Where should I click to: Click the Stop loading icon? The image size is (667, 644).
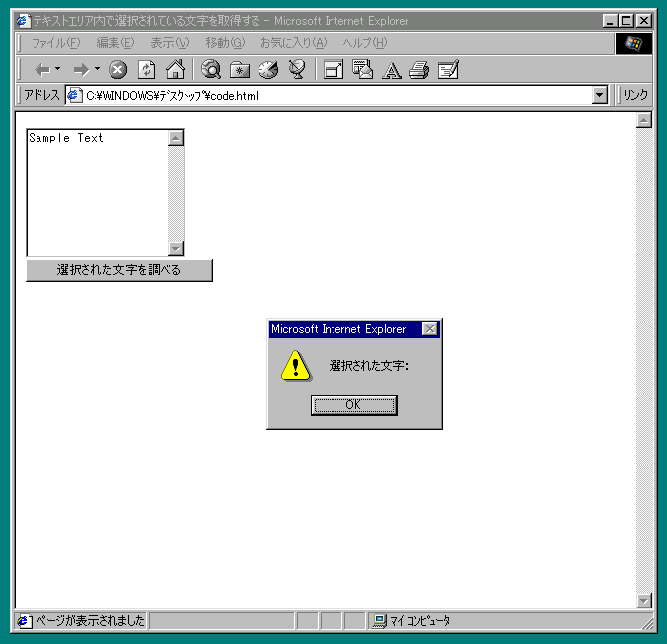point(117,70)
